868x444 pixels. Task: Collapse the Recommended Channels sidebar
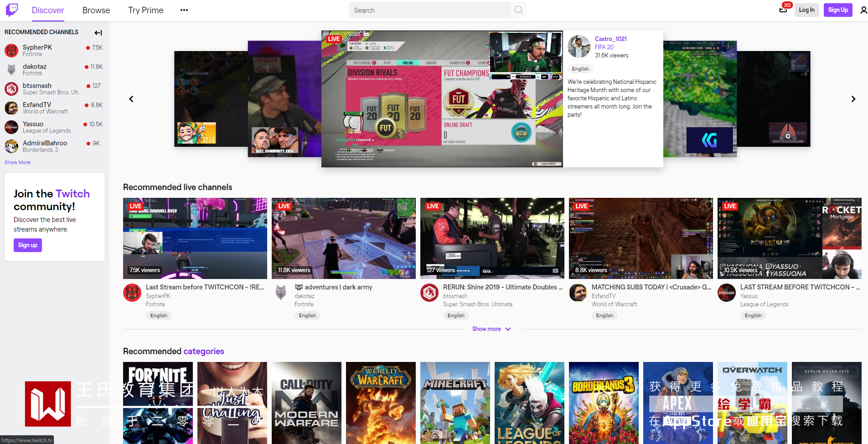[98, 32]
